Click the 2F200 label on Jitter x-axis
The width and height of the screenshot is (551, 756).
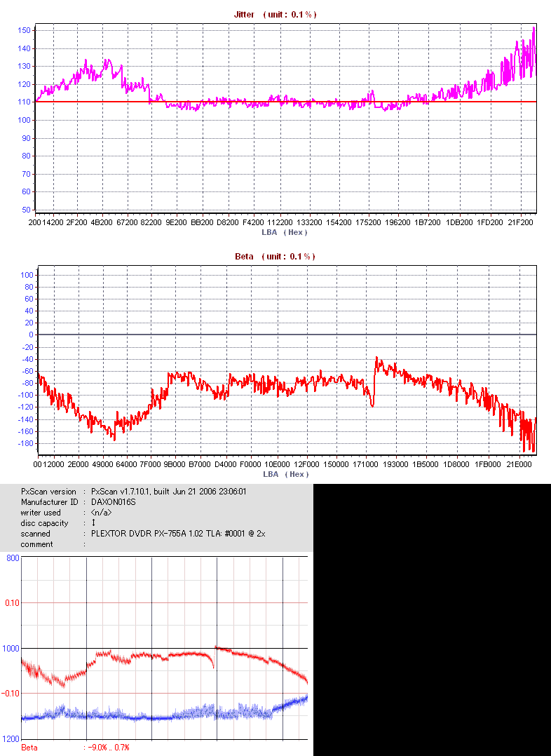76,223
